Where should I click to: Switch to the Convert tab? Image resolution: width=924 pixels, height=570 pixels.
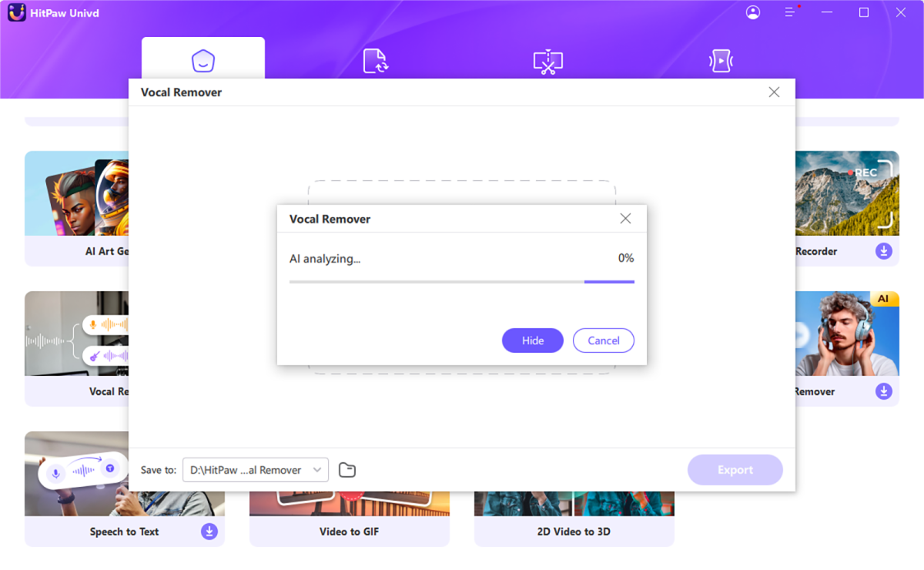coord(376,61)
